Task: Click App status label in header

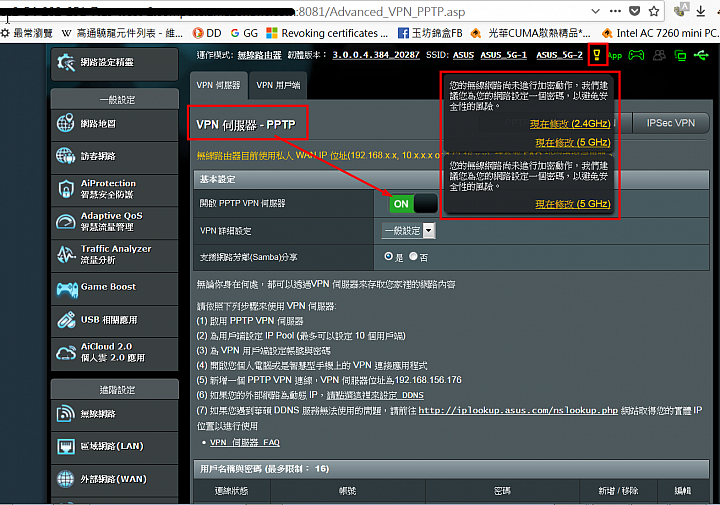Action: pos(615,56)
